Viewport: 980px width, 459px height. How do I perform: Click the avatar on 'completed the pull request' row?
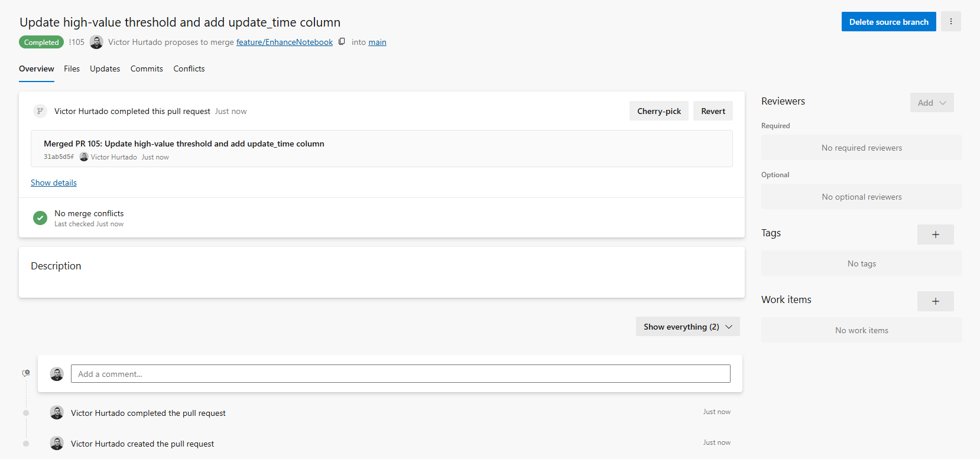57,413
